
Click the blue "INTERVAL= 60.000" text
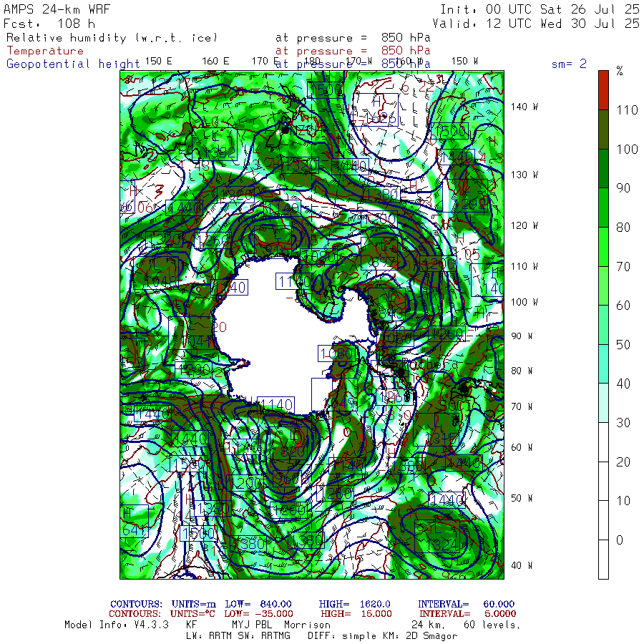(467, 604)
